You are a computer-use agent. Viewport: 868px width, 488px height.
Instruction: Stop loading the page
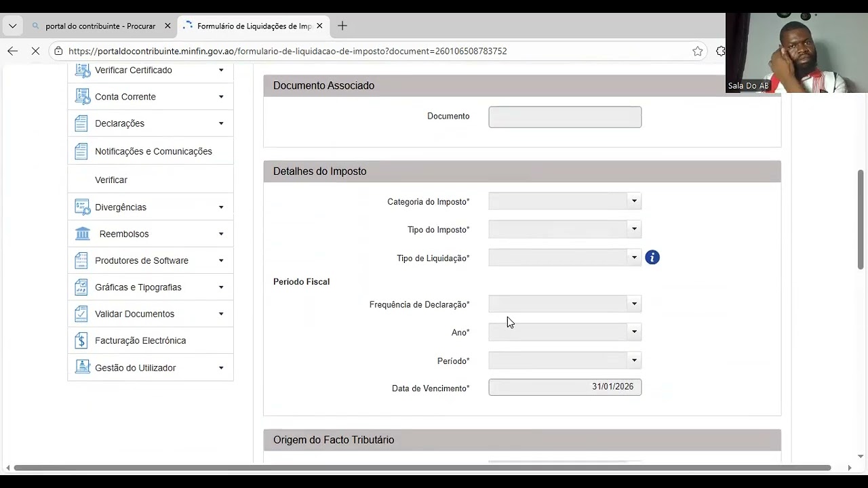coord(36,51)
